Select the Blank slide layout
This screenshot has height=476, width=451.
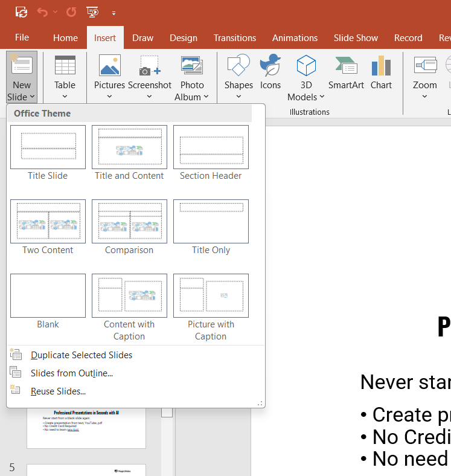pos(48,296)
